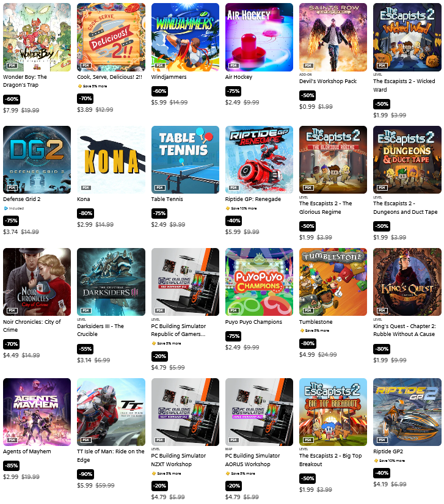
Task: Click the -50% badge for Escapists 2 Big Top Breakout
Action: click(x=307, y=478)
